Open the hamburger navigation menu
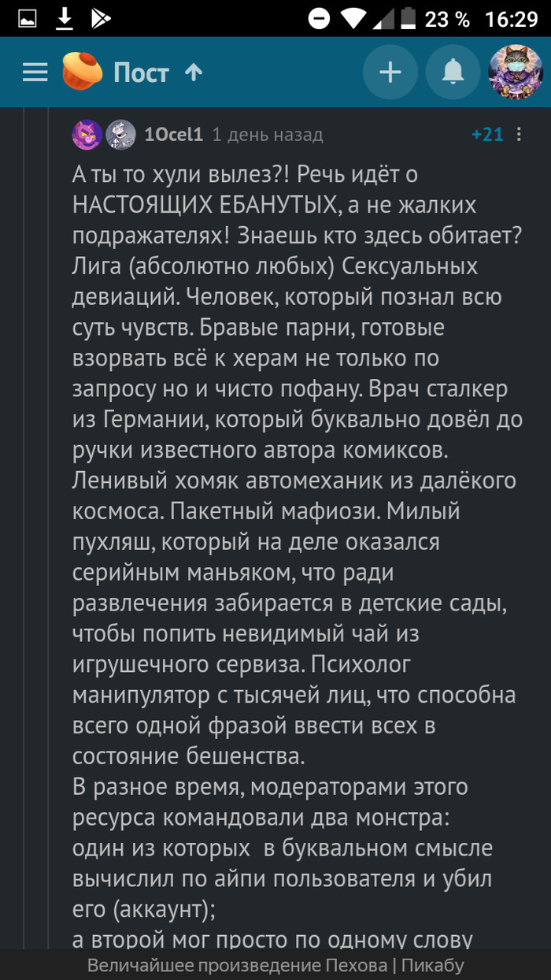551x980 pixels. (x=35, y=73)
